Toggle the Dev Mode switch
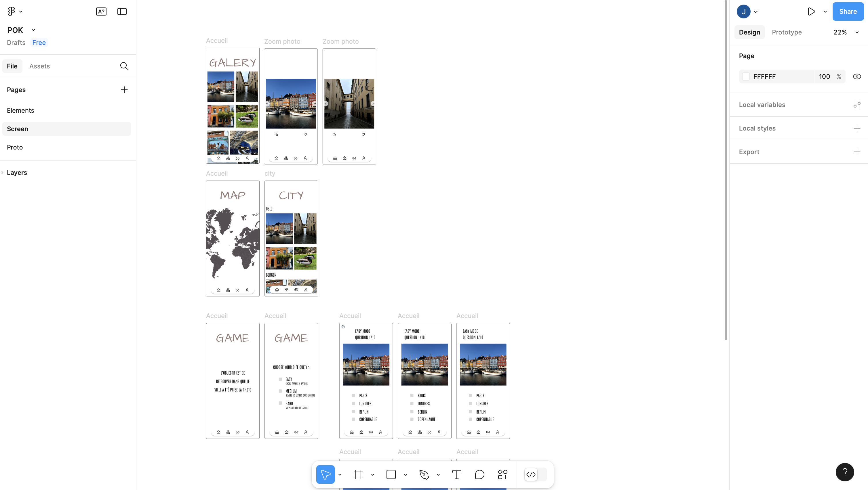 pyautogui.click(x=536, y=474)
